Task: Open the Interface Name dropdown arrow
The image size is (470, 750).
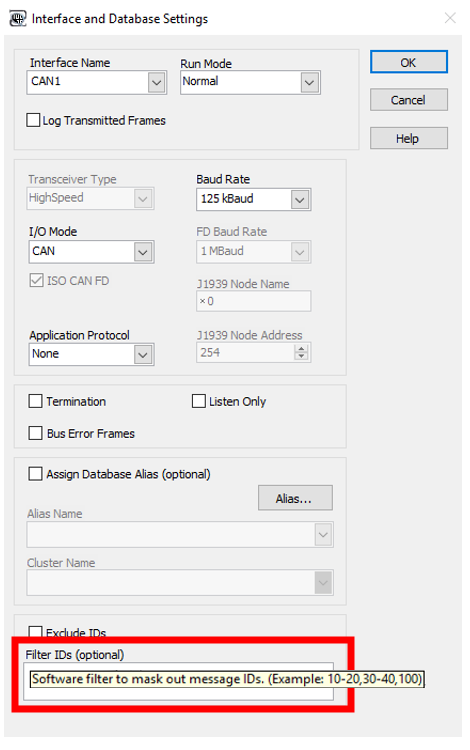Action: click(x=156, y=83)
